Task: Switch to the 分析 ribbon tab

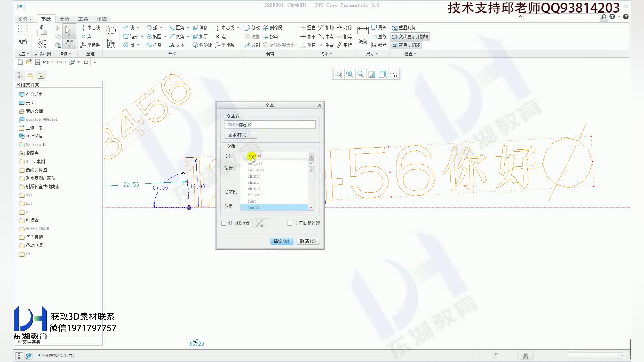Action: (64, 19)
